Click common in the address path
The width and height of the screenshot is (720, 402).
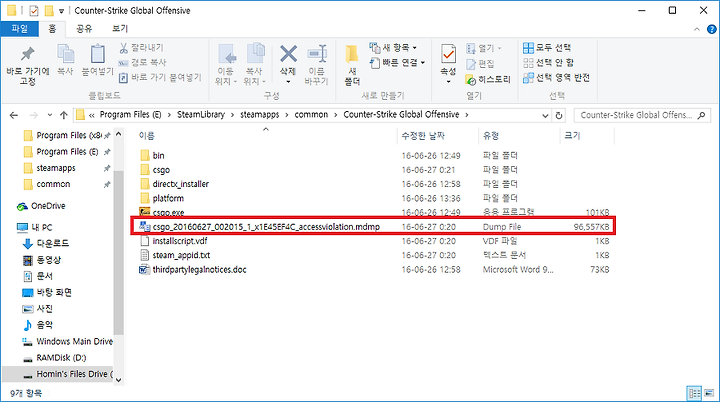click(311, 115)
